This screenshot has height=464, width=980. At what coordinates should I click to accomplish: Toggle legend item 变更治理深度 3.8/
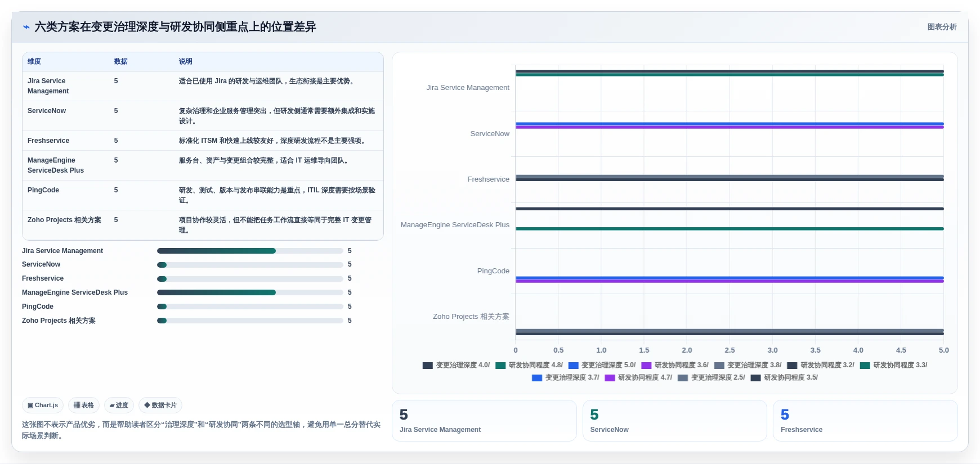(x=748, y=365)
